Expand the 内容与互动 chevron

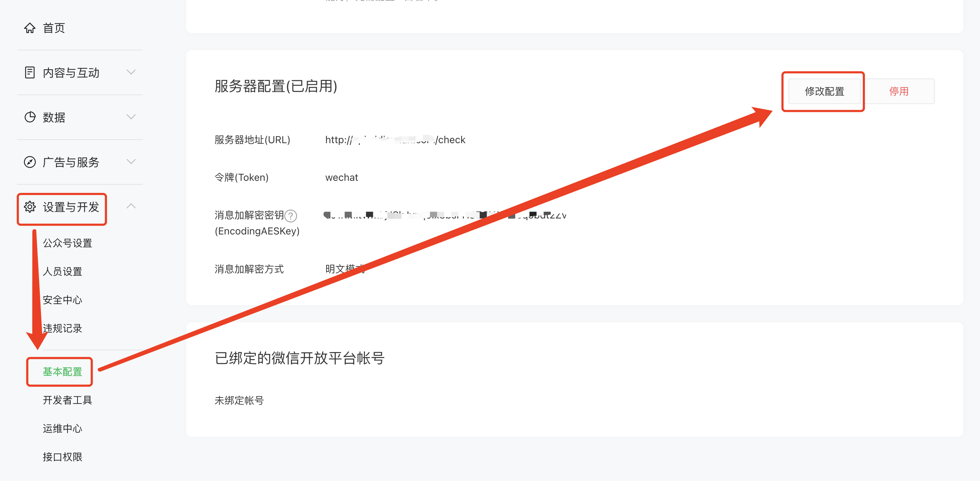click(x=131, y=72)
